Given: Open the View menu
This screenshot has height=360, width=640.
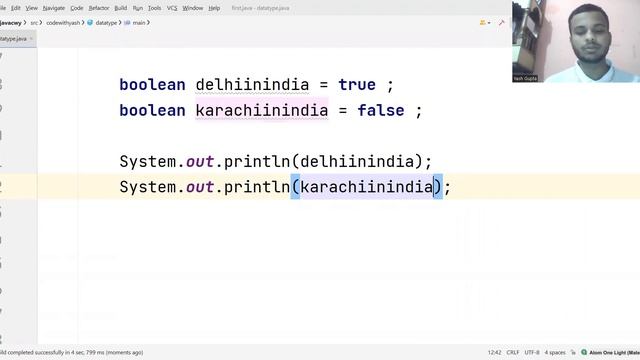Looking at the screenshot, I should point(31,8).
